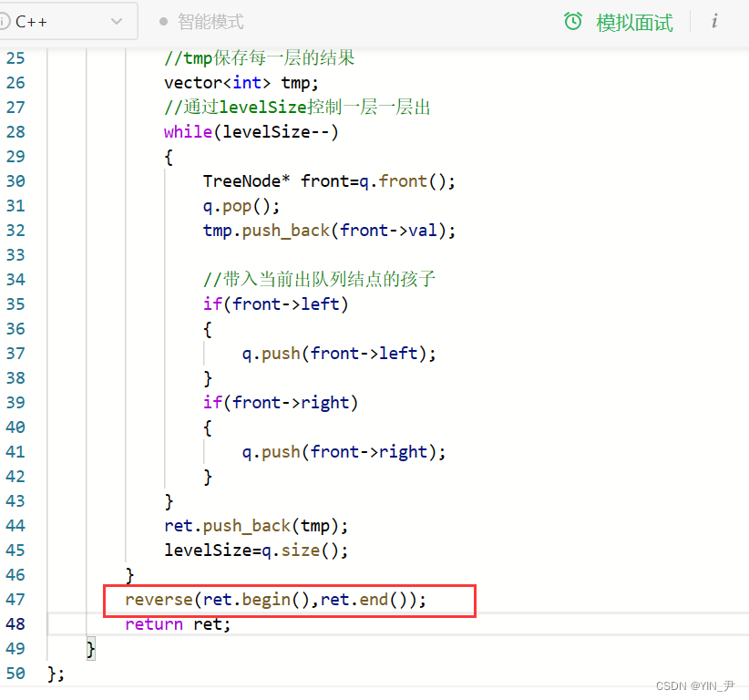Viewport: 749px width, 700px height.
Task: Click tmp.push_back(front->val); line
Action: (329, 231)
